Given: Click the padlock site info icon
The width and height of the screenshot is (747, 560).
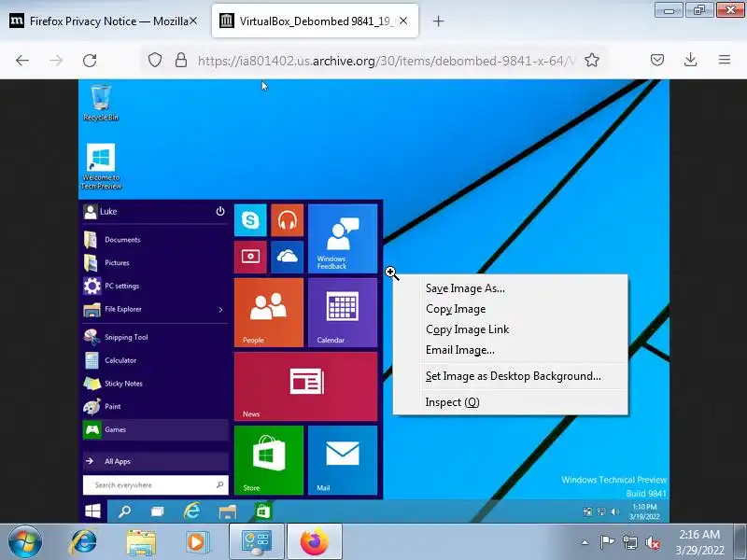Looking at the screenshot, I should pyautogui.click(x=180, y=60).
